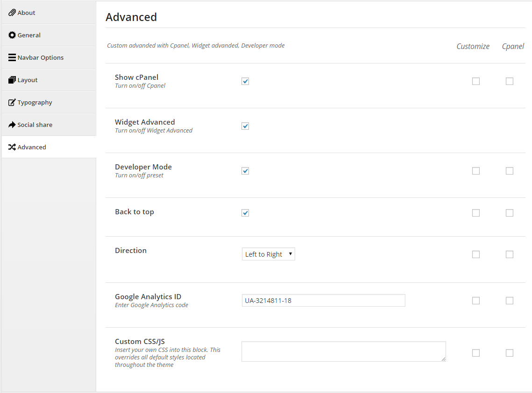The image size is (532, 393).
Task: Click the gear icon beside General
Action: coord(12,35)
